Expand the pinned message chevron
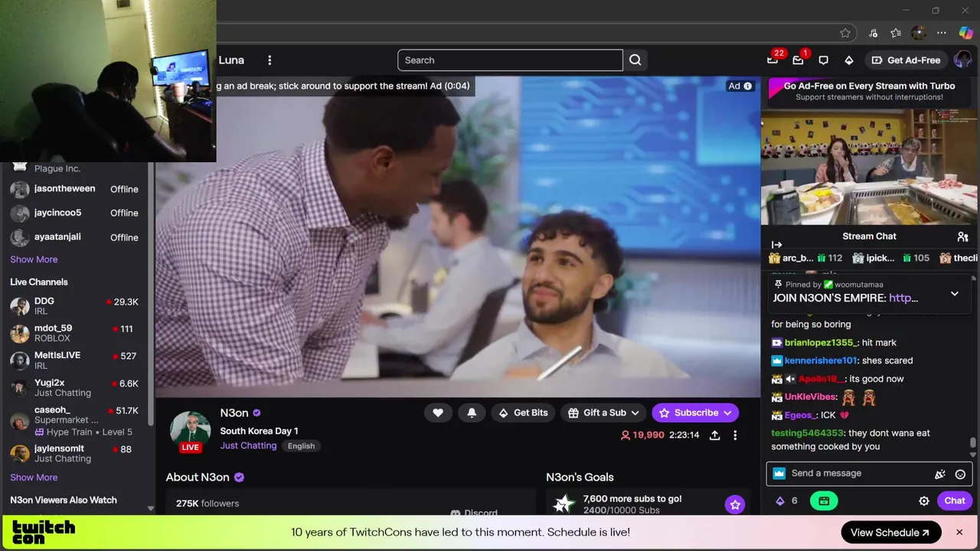The image size is (980, 551). click(954, 293)
